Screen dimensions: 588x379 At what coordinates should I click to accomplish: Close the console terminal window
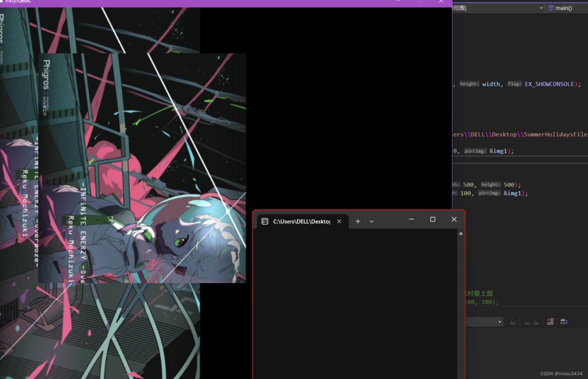(x=454, y=219)
